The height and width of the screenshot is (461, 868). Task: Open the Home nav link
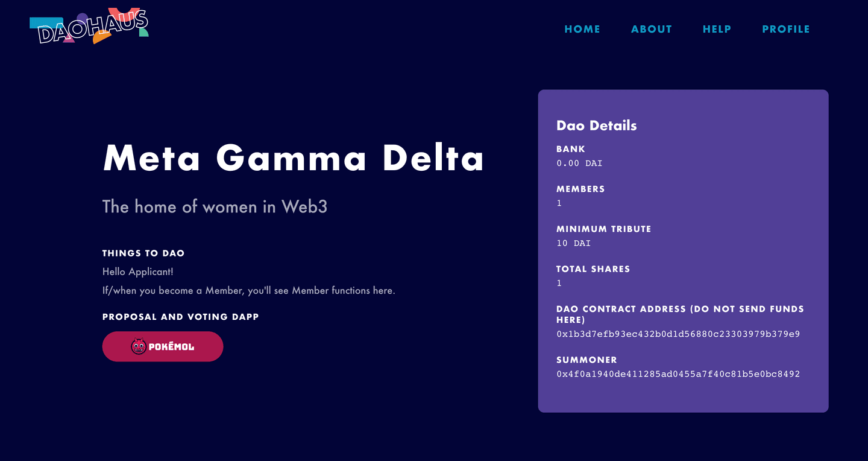click(x=582, y=29)
